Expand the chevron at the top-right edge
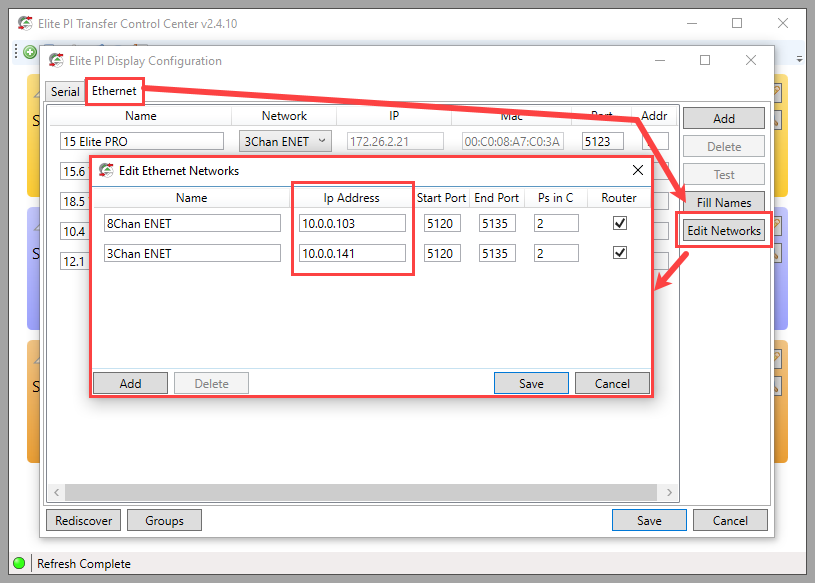Screen dimensions: 815x583 click(799, 59)
